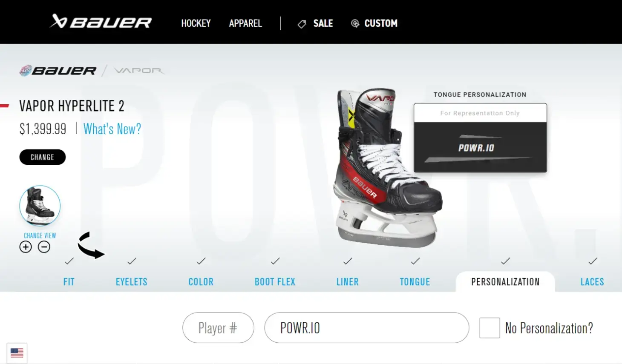Click the Change button
The image size is (622, 364).
(43, 157)
